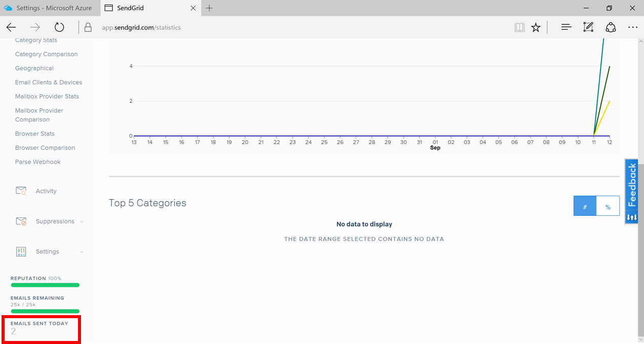
Task: Open reading view with the book icon
Action: [519, 27]
